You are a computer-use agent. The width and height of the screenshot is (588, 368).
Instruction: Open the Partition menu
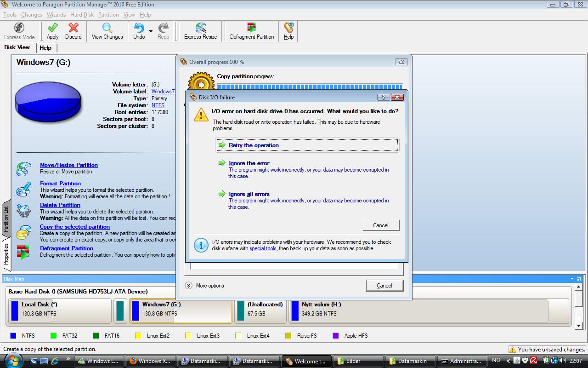tap(108, 15)
